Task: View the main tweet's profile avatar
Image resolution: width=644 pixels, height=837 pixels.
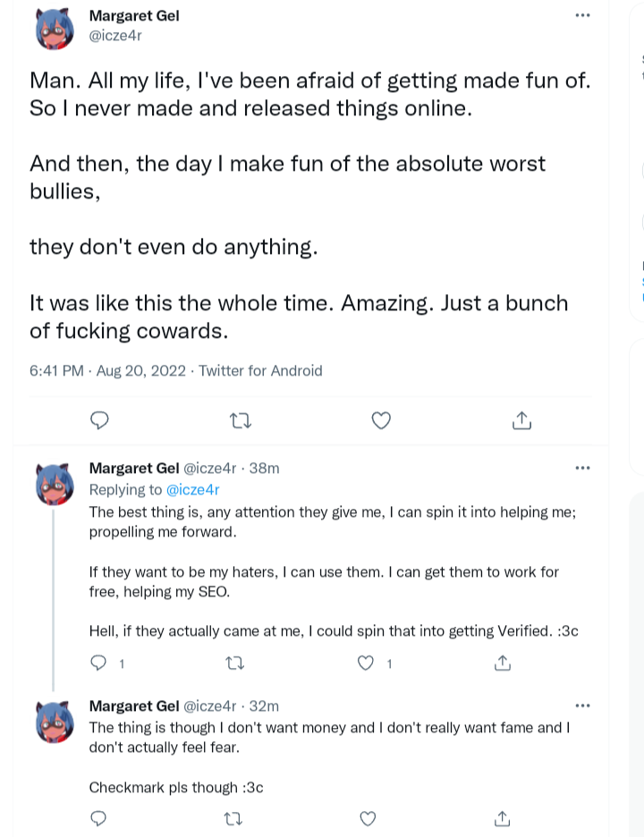Action: (55, 30)
